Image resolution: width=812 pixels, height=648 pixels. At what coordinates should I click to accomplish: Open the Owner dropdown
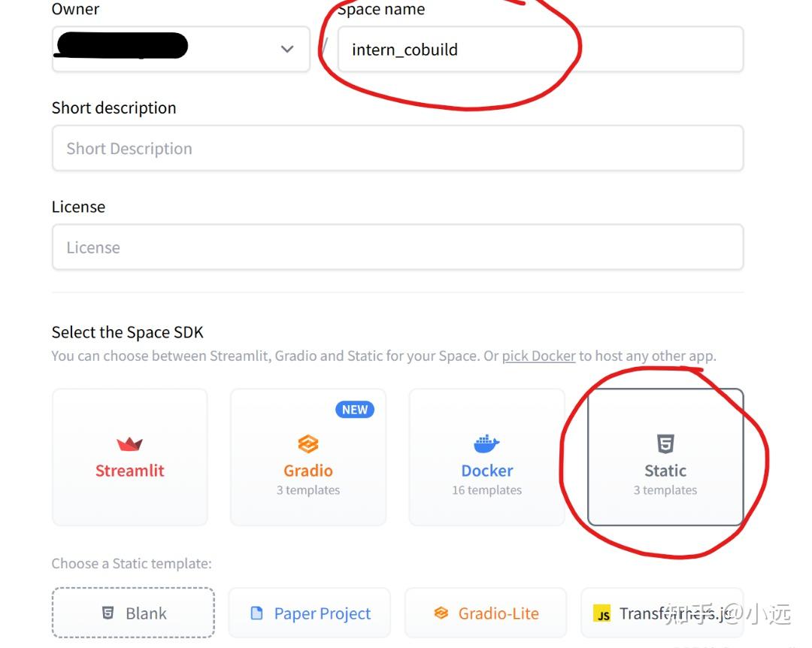pos(180,49)
